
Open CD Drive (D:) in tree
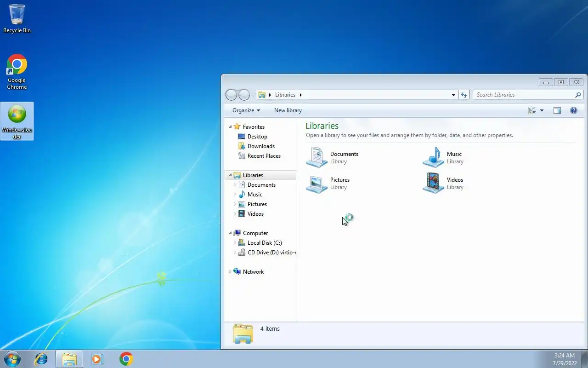coord(271,253)
